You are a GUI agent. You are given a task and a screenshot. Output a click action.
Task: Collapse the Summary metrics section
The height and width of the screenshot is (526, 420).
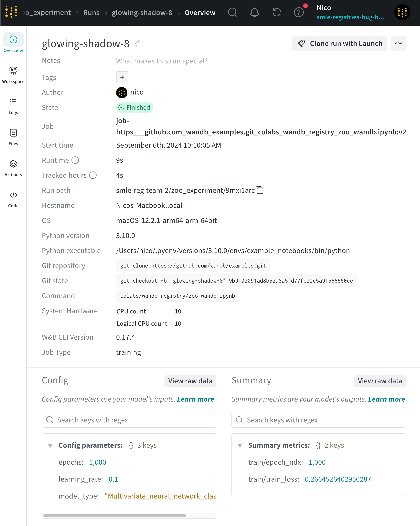(x=240, y=445)
